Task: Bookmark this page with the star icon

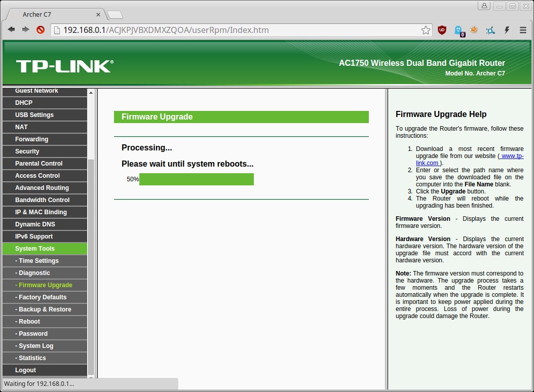Action: click(x=426, y=30)
